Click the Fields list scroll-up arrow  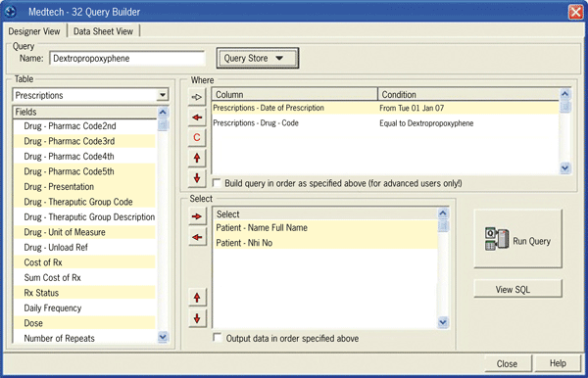point(163,112)
